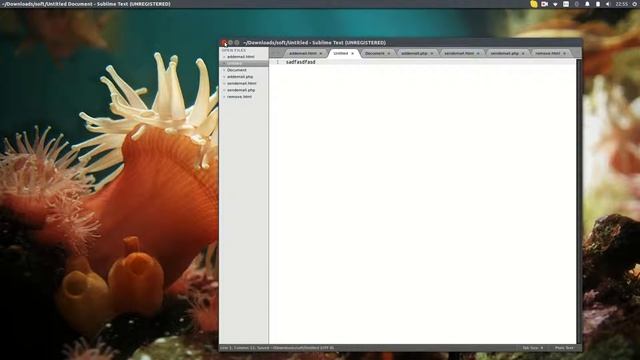Viewport: 640px width, 360px height.
Task: Click the vertical scrollbar of the editor
Action: coord(578,201)
